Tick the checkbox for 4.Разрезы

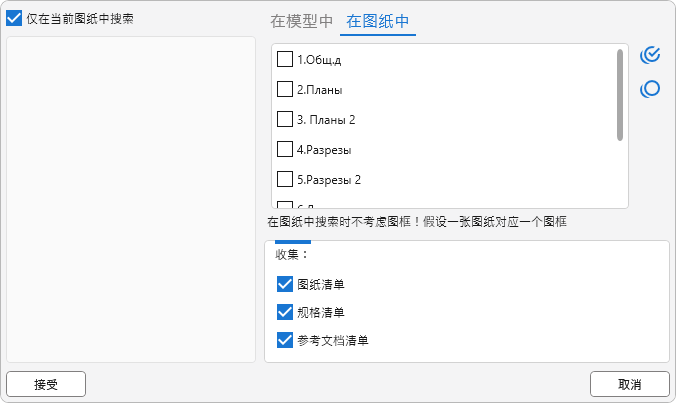[x=285, y=150]
